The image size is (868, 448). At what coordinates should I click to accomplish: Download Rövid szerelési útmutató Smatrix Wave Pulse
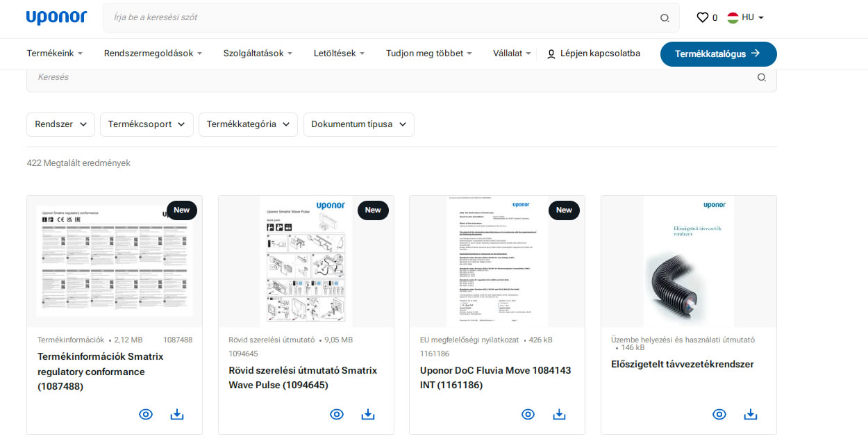pos(368,415)
